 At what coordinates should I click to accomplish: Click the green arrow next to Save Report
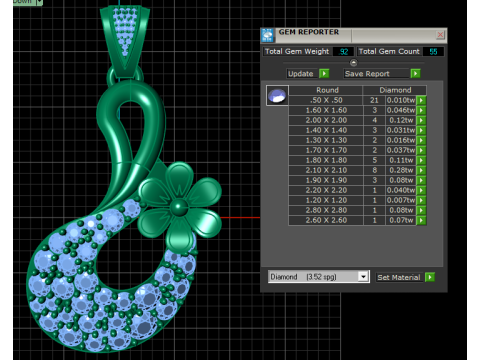click(415, 73)
